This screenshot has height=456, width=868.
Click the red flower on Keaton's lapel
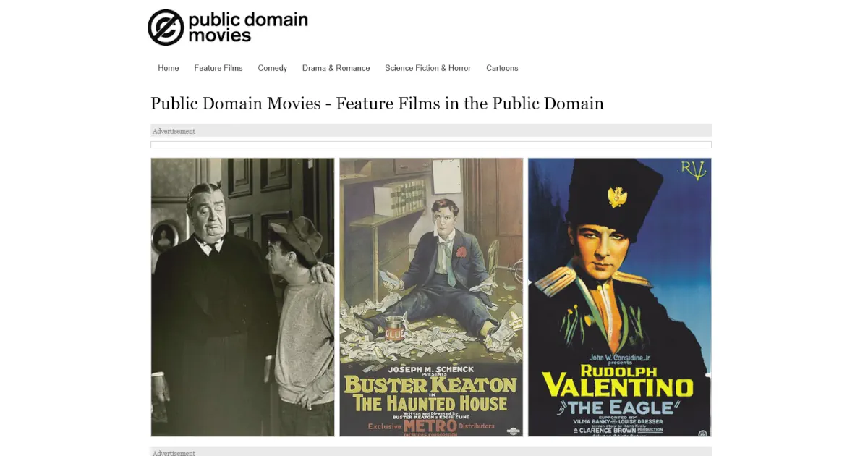click(461, 253)
